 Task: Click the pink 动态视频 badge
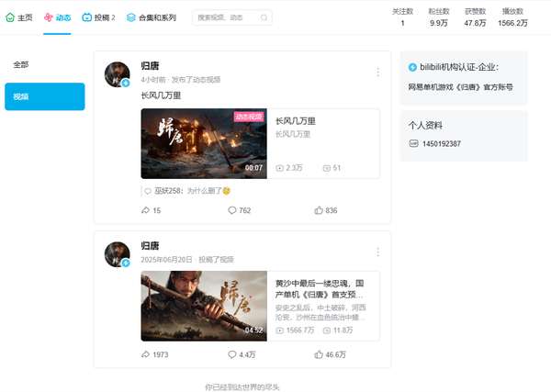(249, 117)
